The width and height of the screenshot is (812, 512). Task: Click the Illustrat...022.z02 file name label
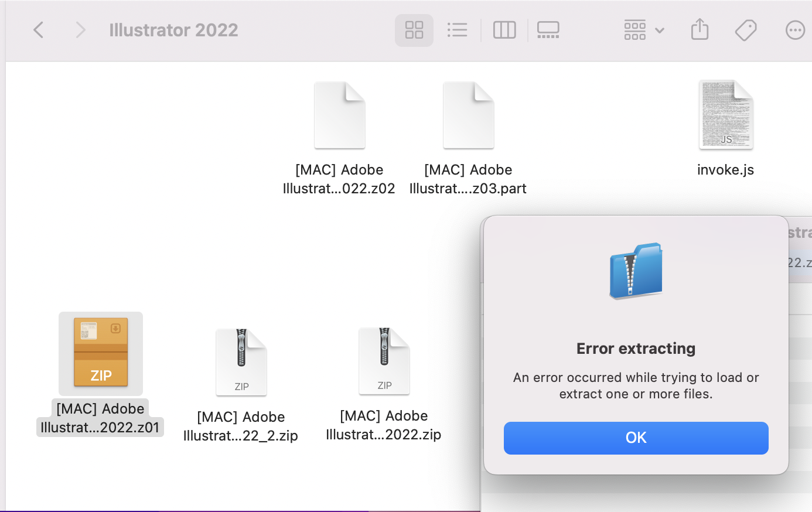coord(339,179)
